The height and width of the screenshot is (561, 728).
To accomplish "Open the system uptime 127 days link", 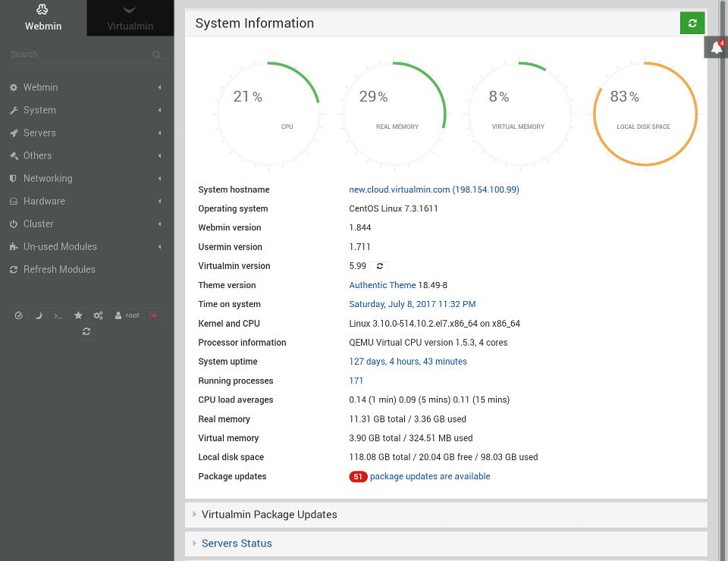I will click(x=408, y=362).
